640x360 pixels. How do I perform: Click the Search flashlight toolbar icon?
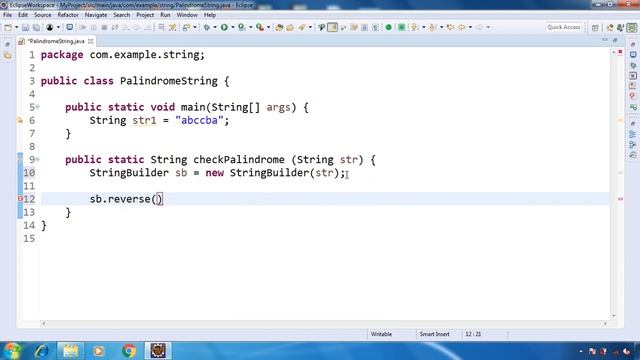[x=322, y=27]
